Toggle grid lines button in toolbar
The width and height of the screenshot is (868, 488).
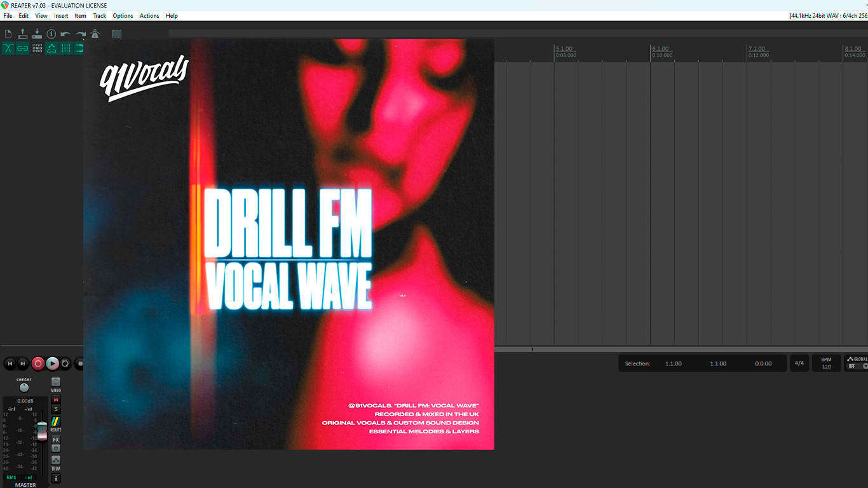point(65,48)
